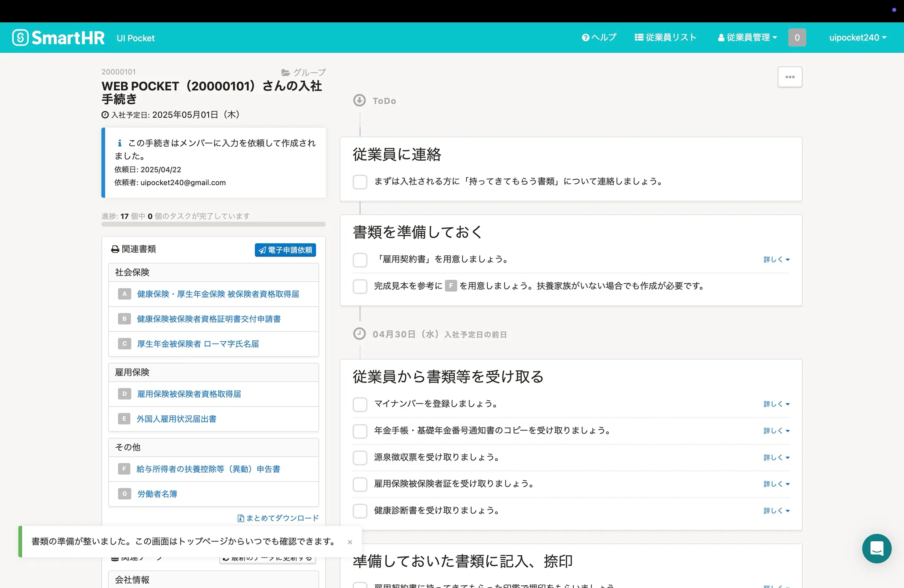This screenshot has width=904, height=588.
Task: Expand 詳しく for 源泉徴収票 task
Action: (x=776, y=457)
